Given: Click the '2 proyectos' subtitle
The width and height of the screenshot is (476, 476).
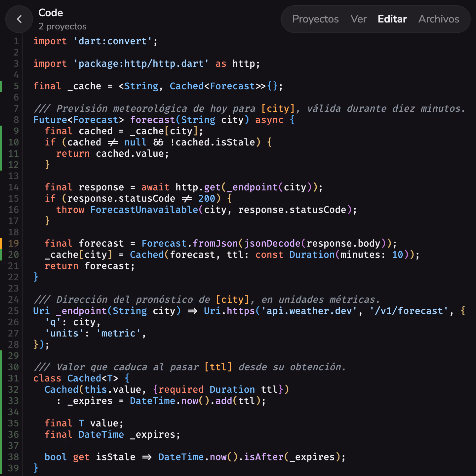Looking at the screenshot, I should [62, 26].
